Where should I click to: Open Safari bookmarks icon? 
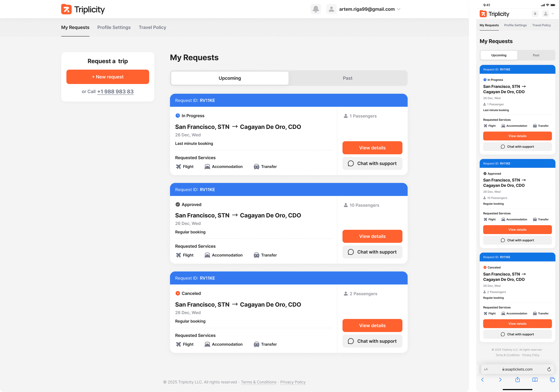pyautogui.click(x=535, y=380)
